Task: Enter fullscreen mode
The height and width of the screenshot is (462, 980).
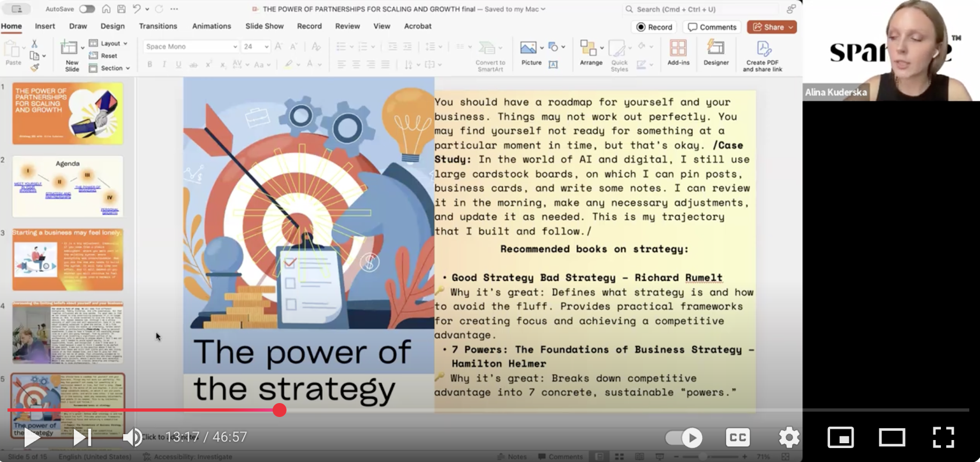Action: [943, 437]
